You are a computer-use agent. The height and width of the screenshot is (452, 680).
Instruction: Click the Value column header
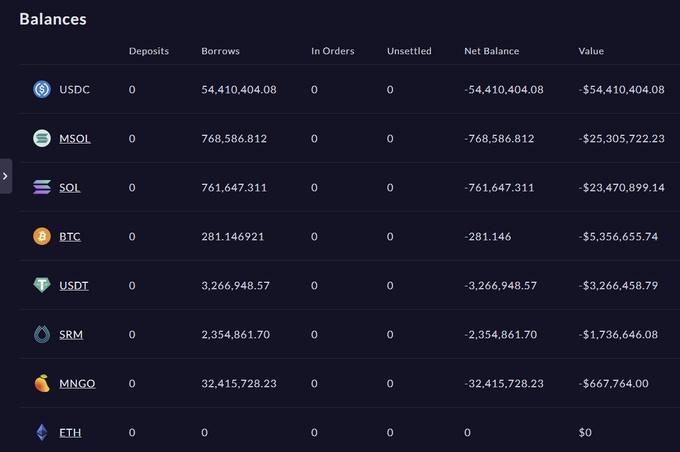tap(591, 51)
